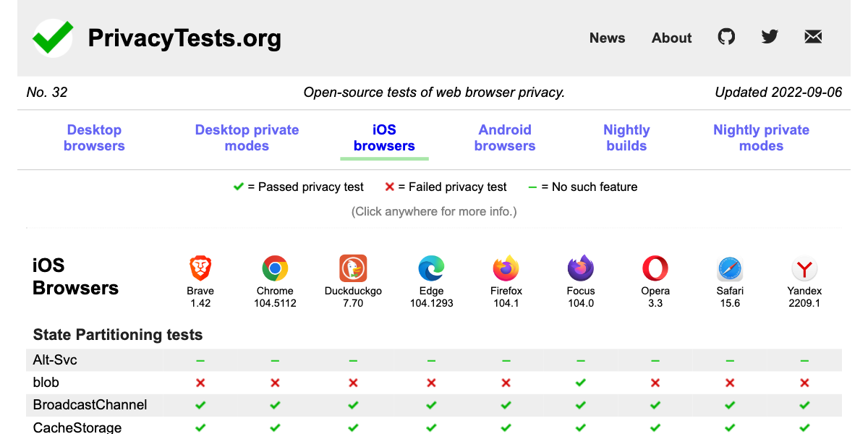Open the Desktop private modes tab
Viewport: 868px width, 434px height.
tap(247, 137)
